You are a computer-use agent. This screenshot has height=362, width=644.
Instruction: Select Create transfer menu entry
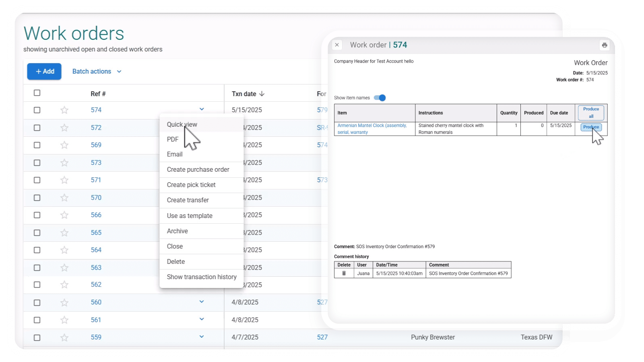[x=202, y=200]
